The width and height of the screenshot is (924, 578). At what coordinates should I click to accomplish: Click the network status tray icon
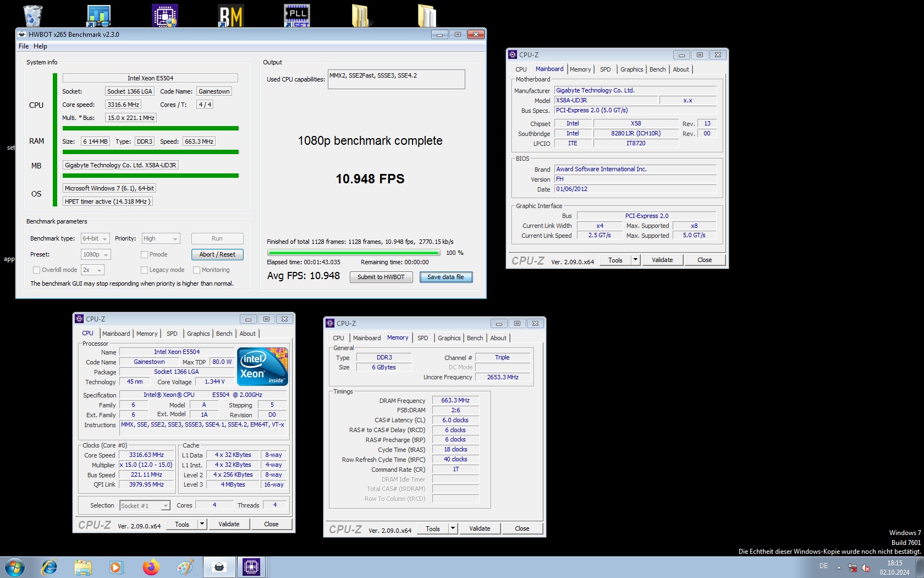click(x=853, y=568)
